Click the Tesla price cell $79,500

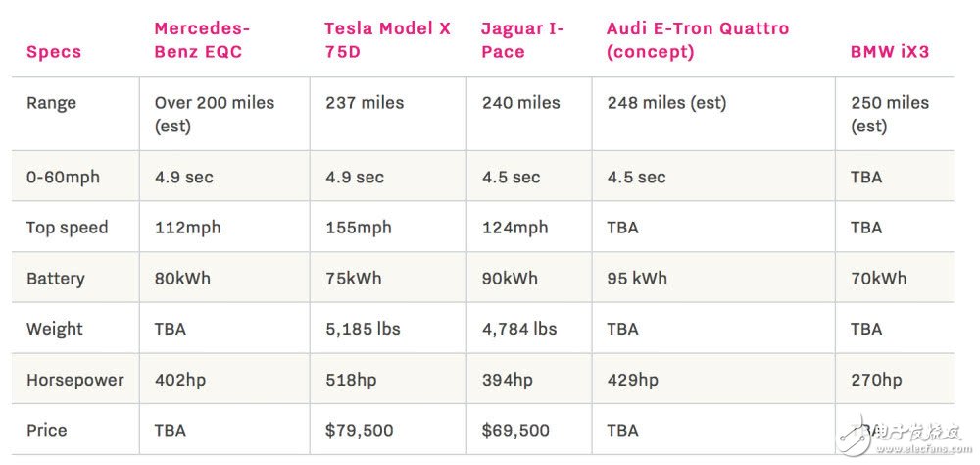tap(359, 430)
